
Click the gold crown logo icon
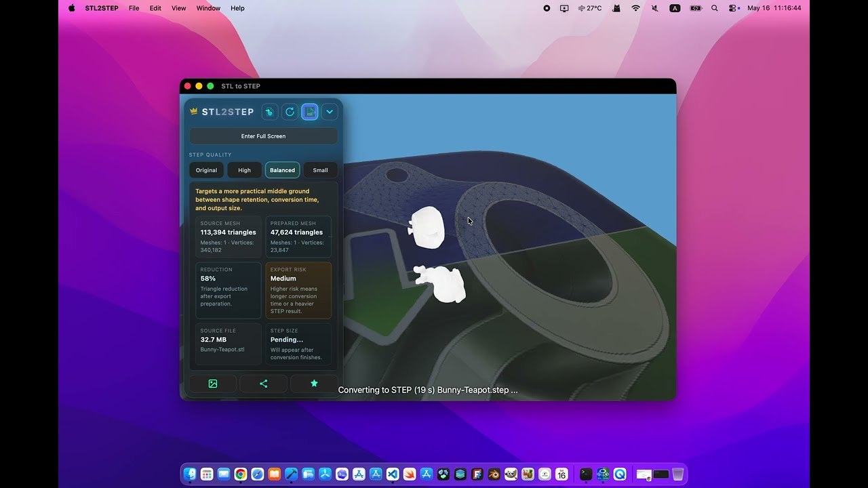194,112
